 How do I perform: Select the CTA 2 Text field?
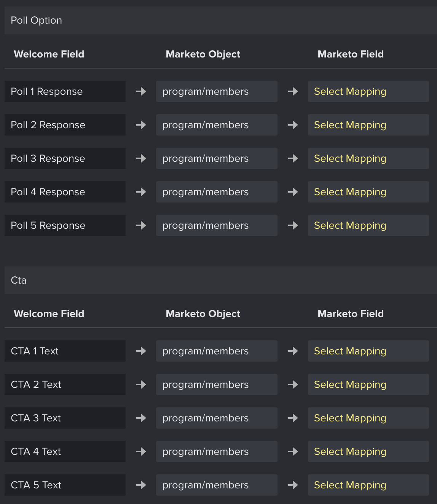pos(65,384)
